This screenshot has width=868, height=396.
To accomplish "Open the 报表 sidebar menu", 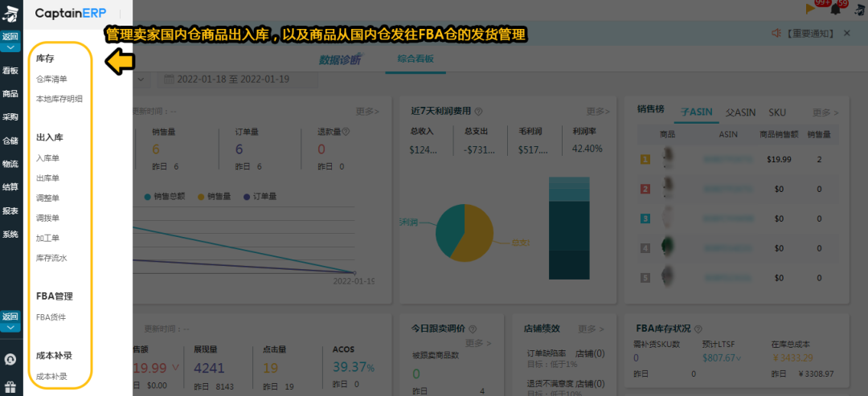I will (10, 210).
